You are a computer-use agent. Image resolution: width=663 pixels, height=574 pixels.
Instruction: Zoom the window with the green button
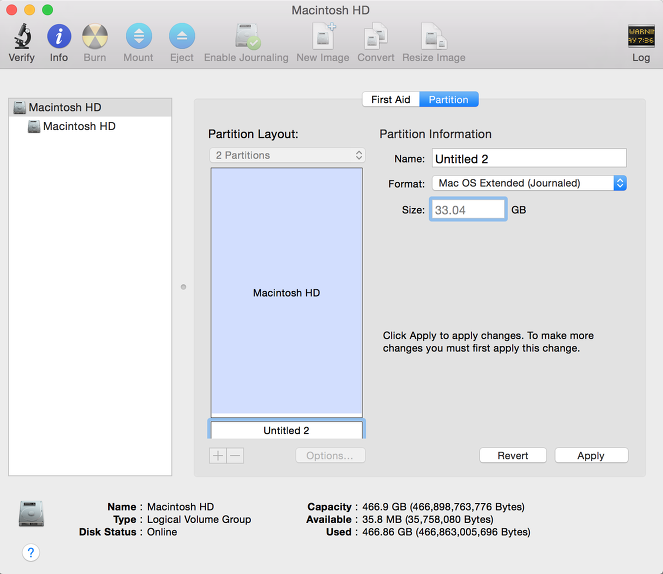48,10
